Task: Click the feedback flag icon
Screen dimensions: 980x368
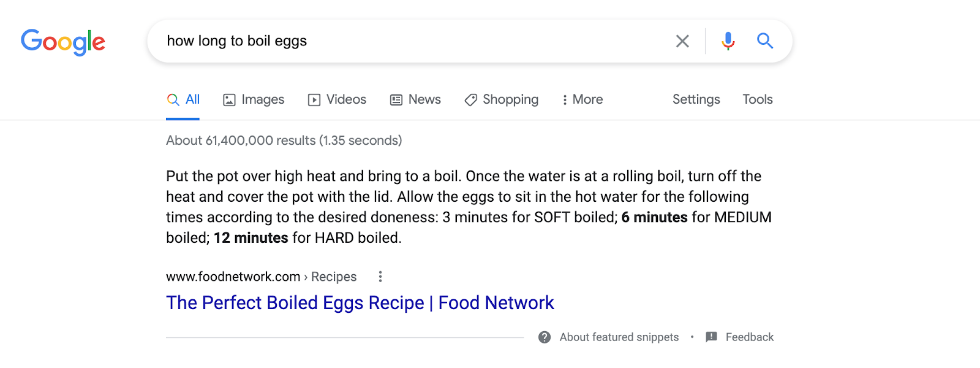Action: 710,337
